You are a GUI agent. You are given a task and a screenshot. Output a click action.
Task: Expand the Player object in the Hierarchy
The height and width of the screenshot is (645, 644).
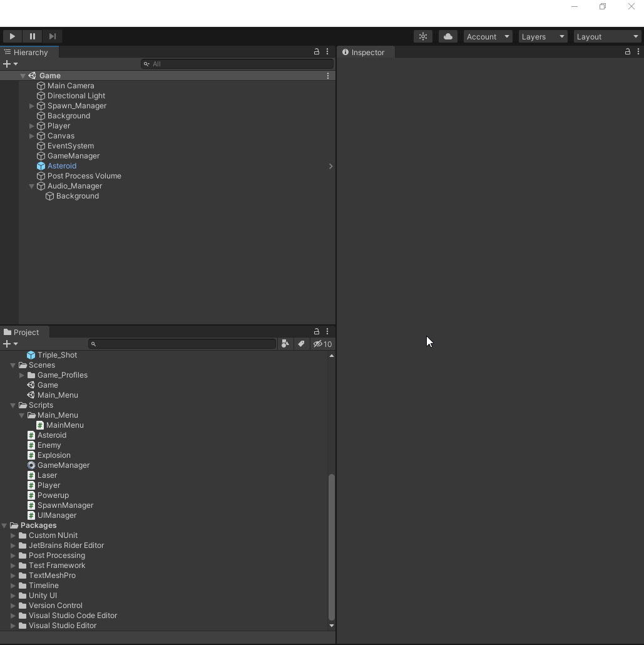pyautogui.click(x=31, y=126)
